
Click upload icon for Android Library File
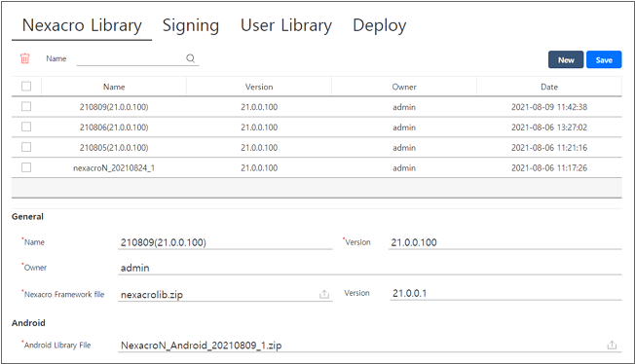(612, 345)
